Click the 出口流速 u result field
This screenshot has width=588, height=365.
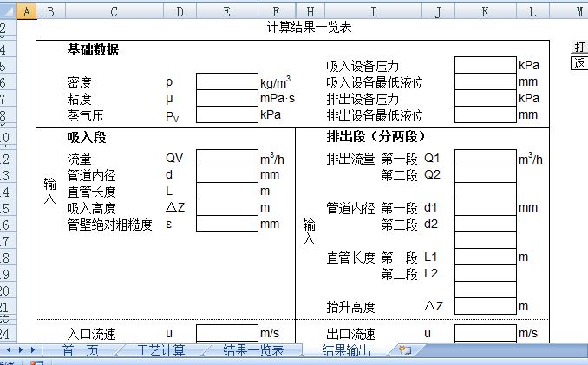(486, 333)
